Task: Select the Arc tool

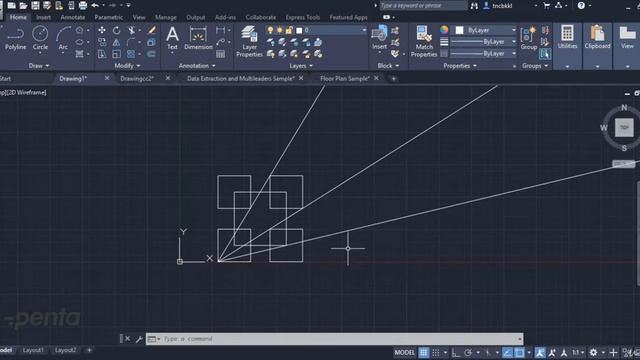Action: pyautogui.click(x=63, y=38)
